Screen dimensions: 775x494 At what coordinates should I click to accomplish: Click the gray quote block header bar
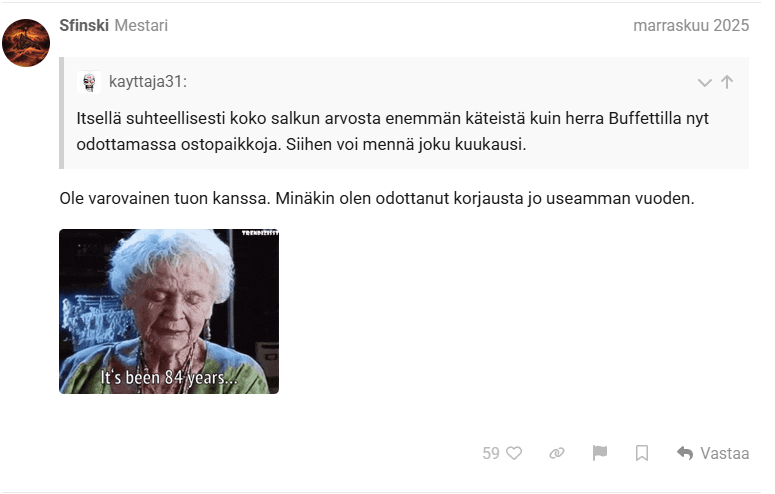coord(405,82)
